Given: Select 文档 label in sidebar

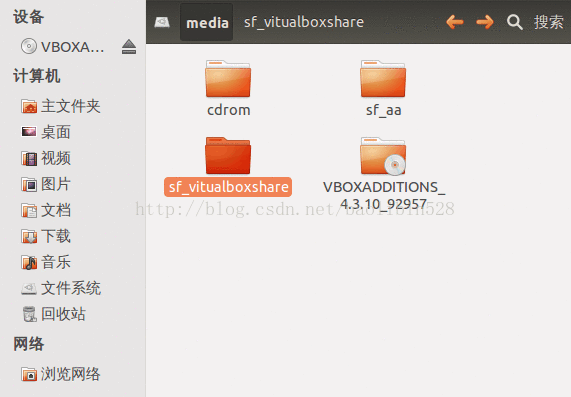Looking at the screenshot, I should pos(56,210).
